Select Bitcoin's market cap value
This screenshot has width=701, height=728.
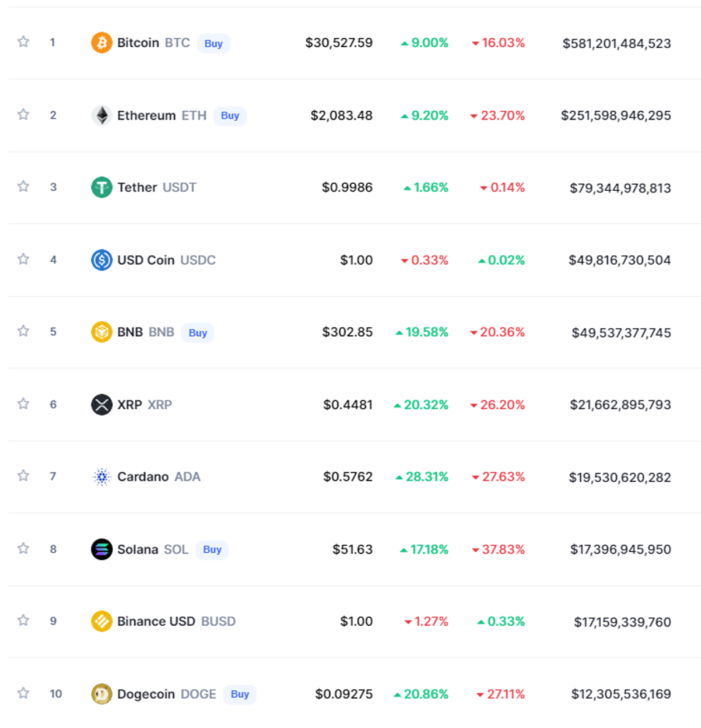coord(617,44)
